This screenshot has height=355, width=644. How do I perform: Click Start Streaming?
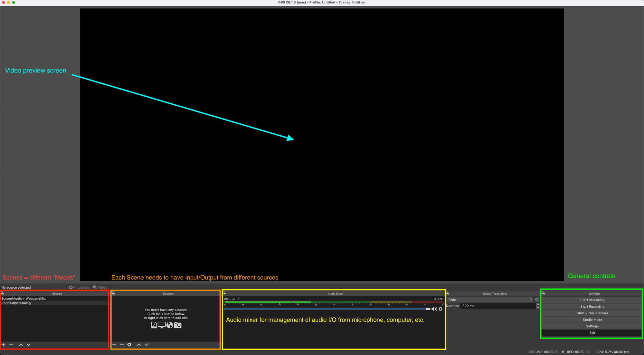pos(592,300)
